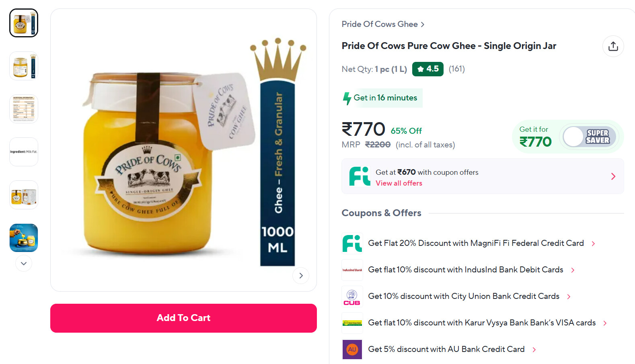Select the nutritional information thumbnail

23,108
